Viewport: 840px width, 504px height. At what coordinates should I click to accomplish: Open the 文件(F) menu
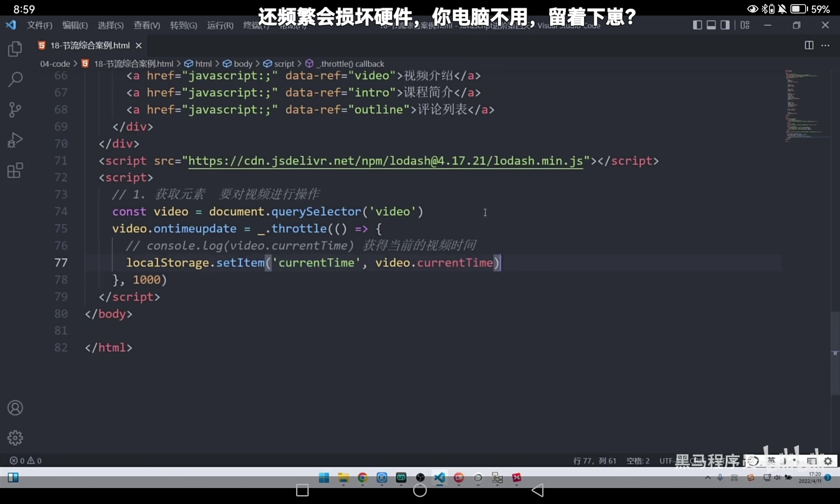coord(39,25)
